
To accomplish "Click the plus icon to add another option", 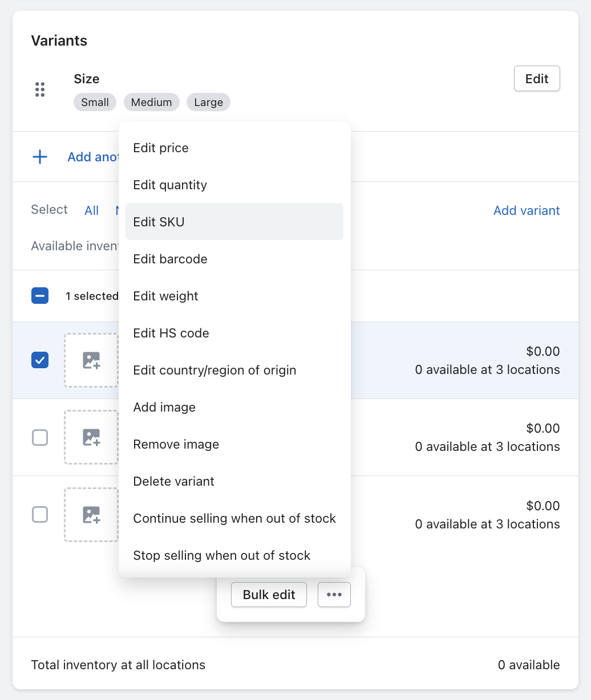I will tap(40, 157).
